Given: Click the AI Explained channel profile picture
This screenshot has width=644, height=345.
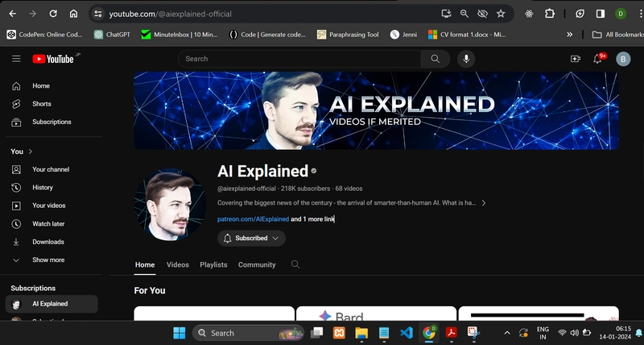Looking at the screenshot, I should [x=170, y=205].
